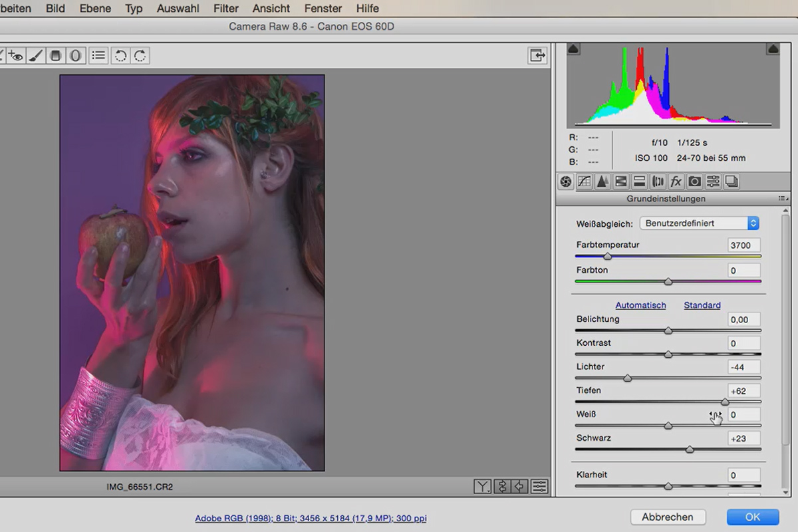
Task: Select the Radial Filter tool
Action: pos(75,56)
